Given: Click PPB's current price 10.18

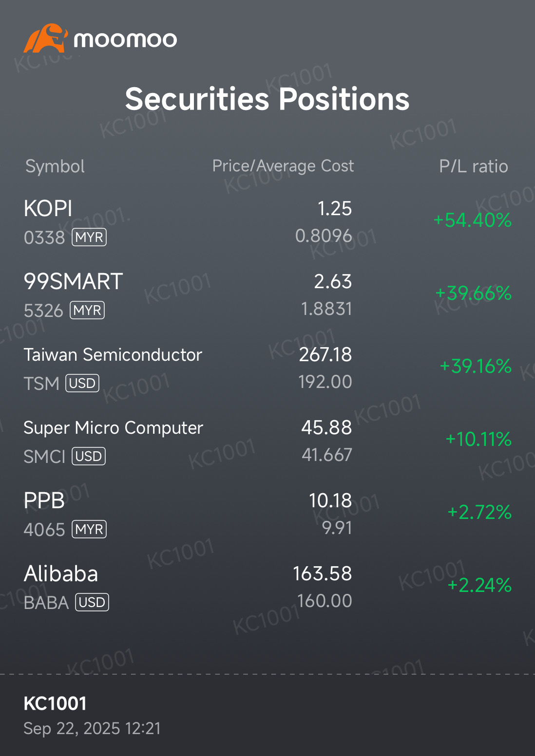Looking at the screenshot, I should 330,501.
